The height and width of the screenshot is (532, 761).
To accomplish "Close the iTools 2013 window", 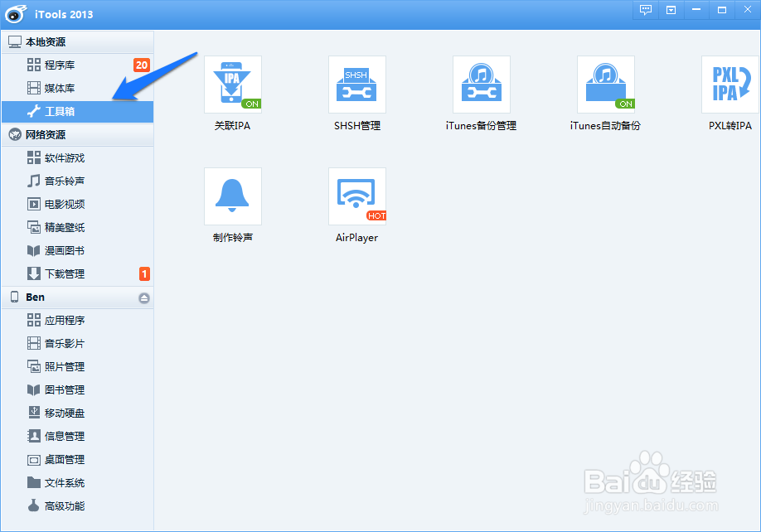I will pos(748,10).
